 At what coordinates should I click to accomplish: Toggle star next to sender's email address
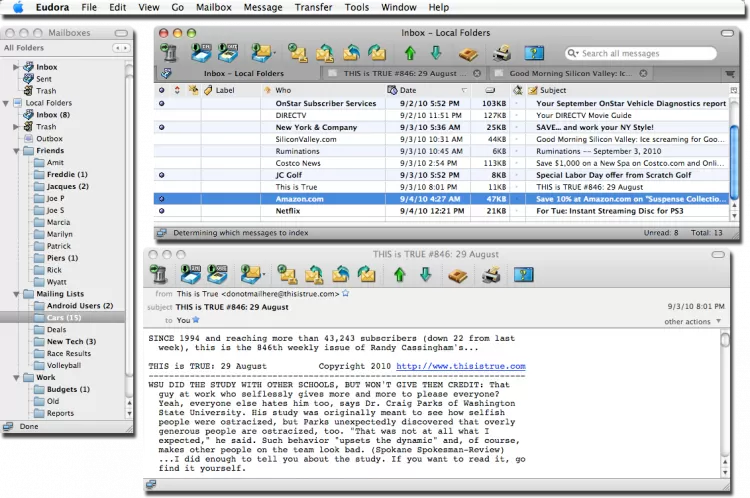[x=346, y=294]
